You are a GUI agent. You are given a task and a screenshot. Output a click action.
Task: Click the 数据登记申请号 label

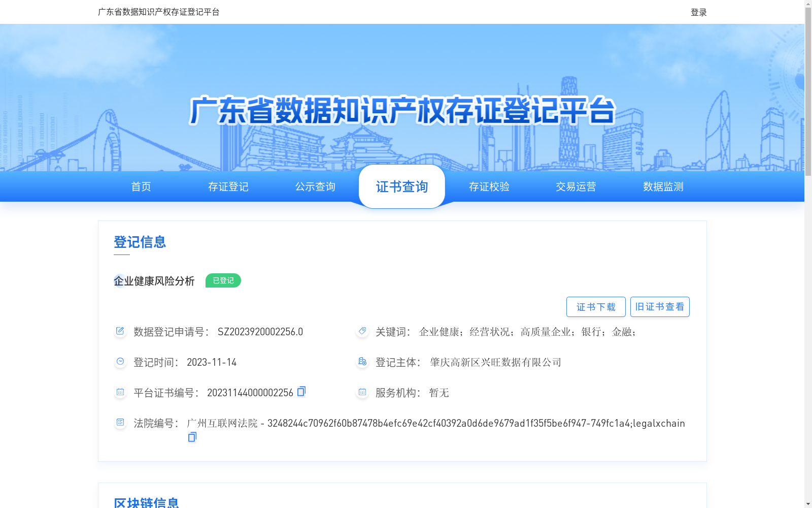(172, 332)
